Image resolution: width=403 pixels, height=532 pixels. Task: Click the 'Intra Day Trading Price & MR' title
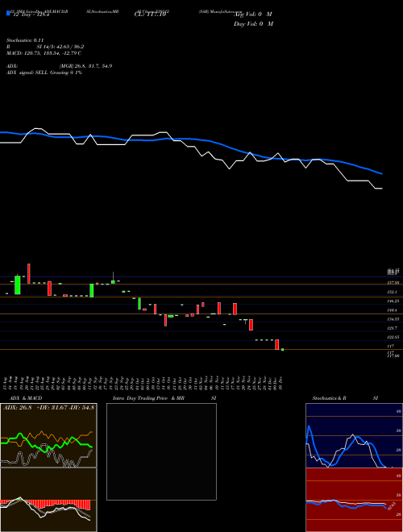point(148,398)
